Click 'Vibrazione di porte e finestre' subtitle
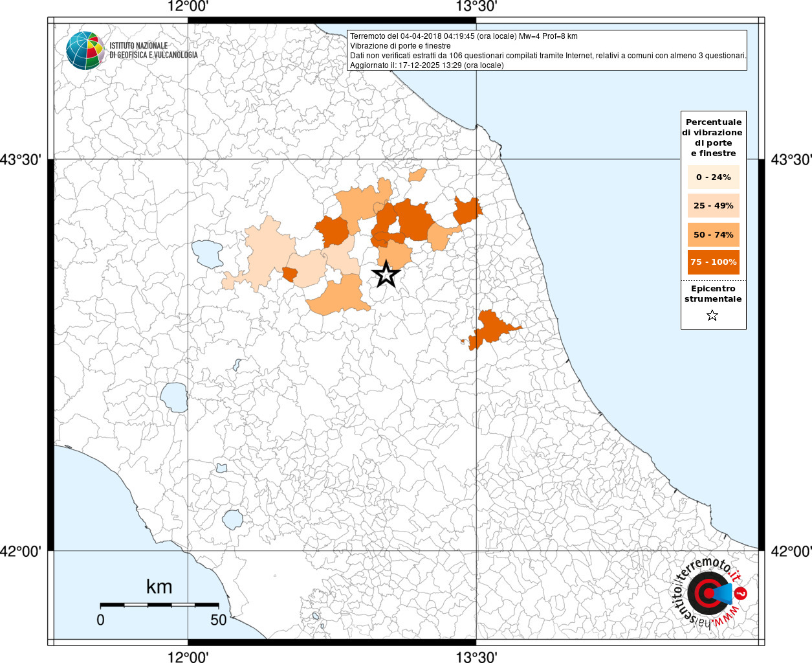812x663 pixels. click(401, 46)
